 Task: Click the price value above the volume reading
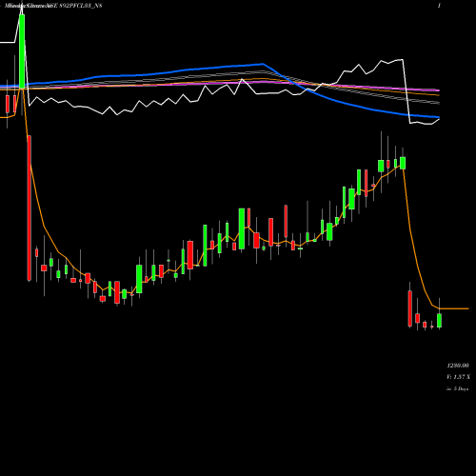click(458, 366)
